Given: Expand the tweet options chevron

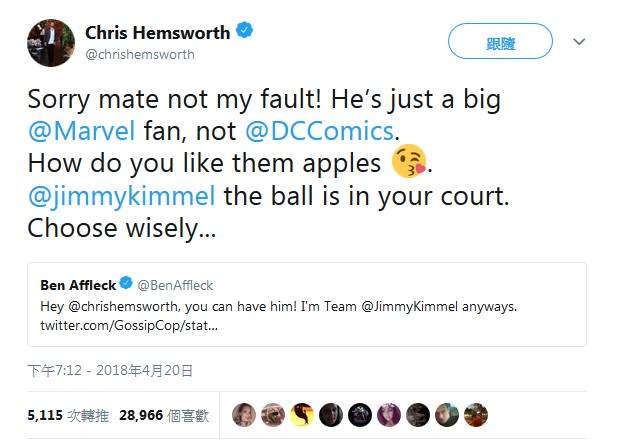Looking at the screenshot, I should click(x=579, y=42).
